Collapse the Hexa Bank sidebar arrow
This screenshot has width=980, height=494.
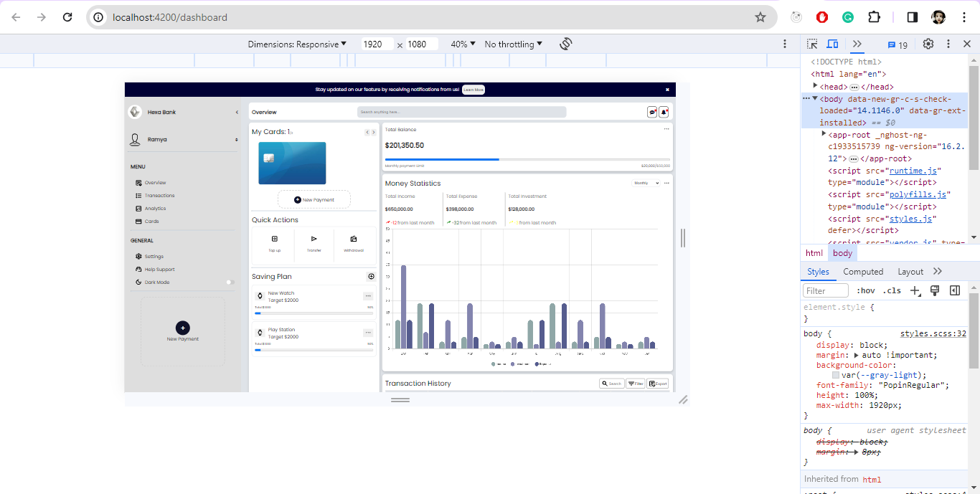coord(237,112)
